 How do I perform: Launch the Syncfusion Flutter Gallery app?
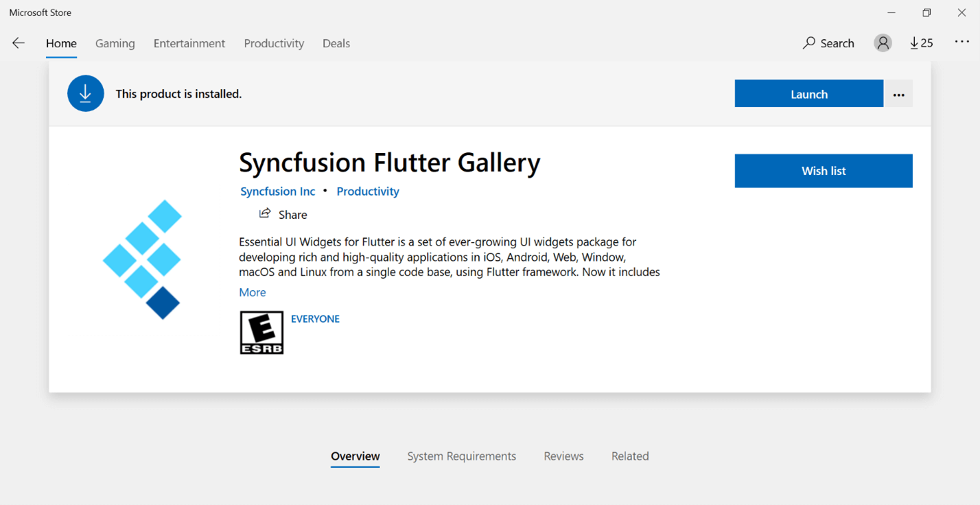[808, 94]
